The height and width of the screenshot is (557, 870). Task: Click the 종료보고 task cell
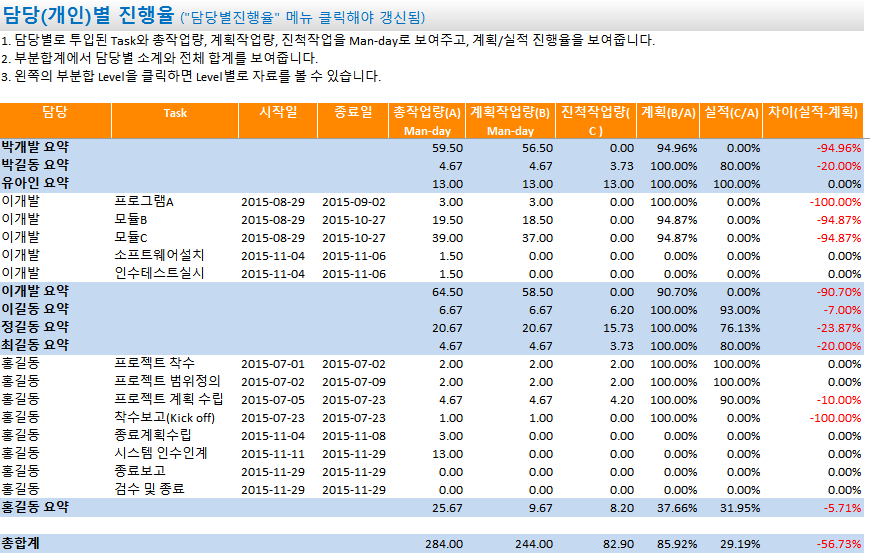click(x=140, y=472)
